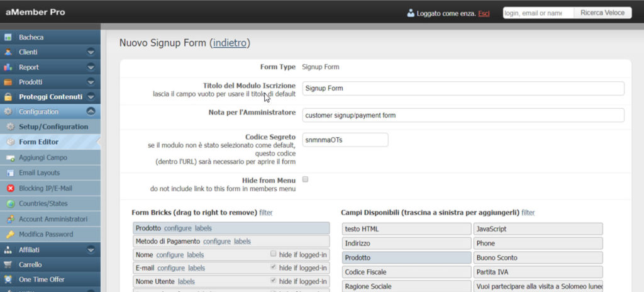The height and width of the screenshot is (292, 644).
Task: Click the Ricerca Veloce button
Action: tap(602, 13)
